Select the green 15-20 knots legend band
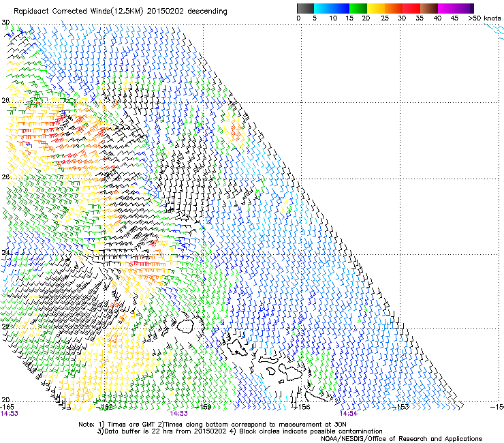This screenshot has height=443, width=504. (358, 8)
